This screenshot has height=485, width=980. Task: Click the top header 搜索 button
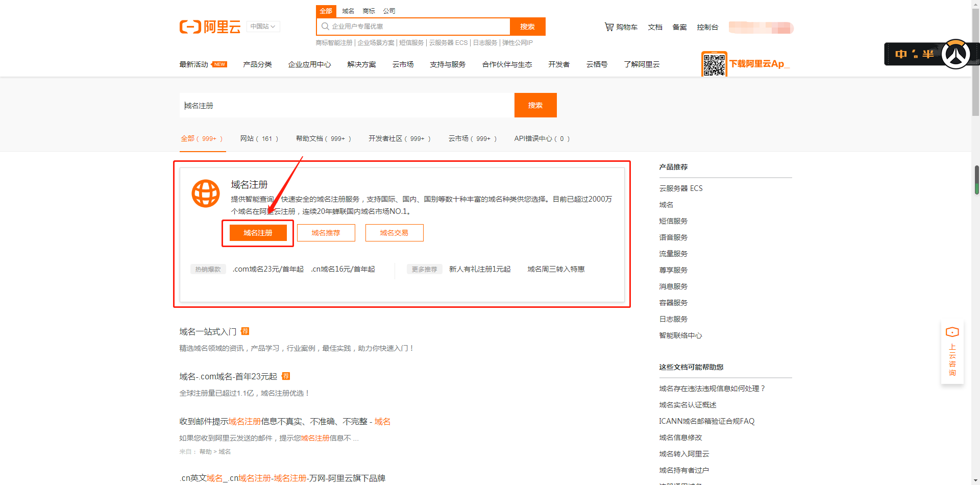coord(527,27)
